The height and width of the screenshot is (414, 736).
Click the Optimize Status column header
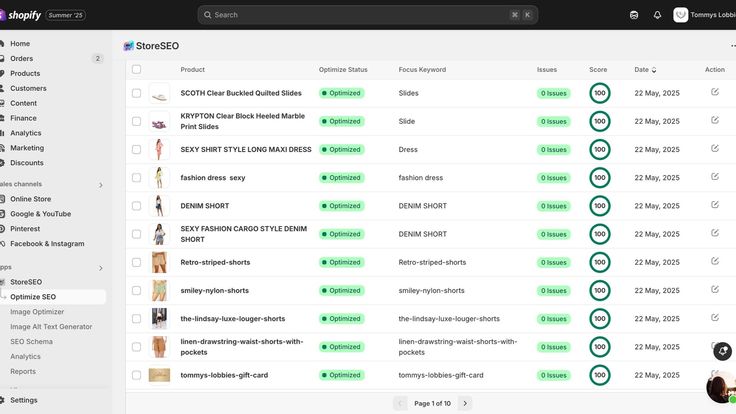point(343,69)
